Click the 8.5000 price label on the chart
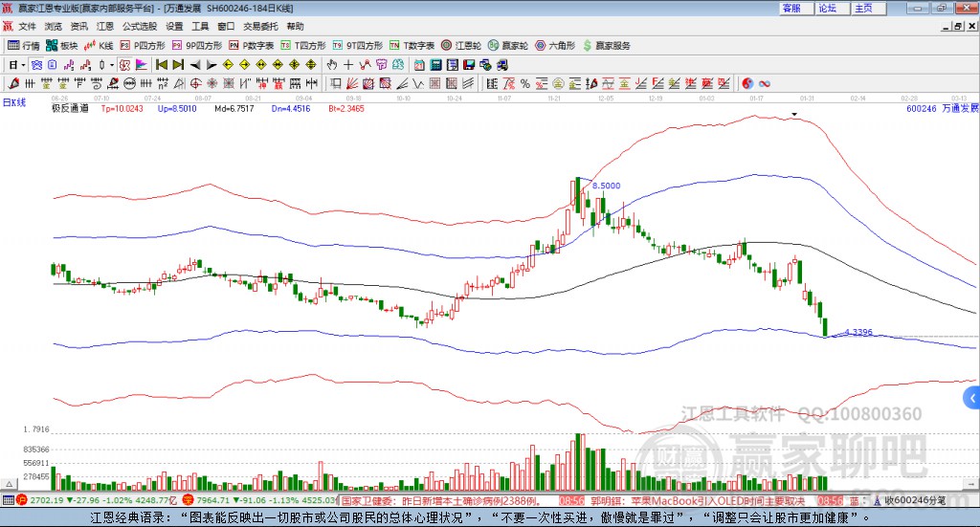The width and height of the screenshot is (980, 527). pyautogui.click(x=606, y=186)
